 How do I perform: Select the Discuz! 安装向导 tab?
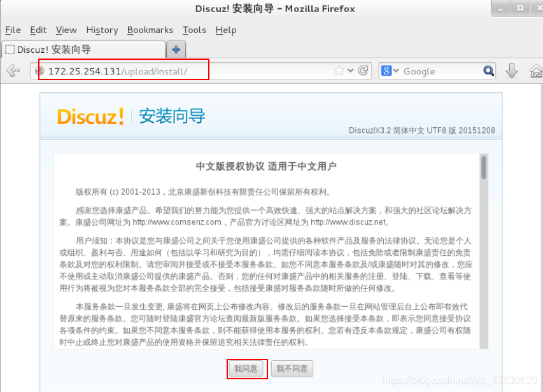tap(83, 50)
